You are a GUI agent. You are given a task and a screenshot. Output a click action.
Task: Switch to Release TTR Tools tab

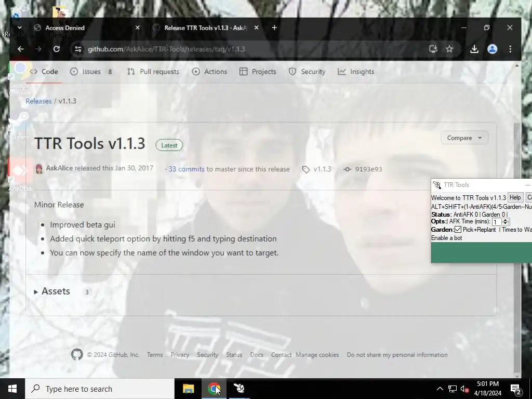coord(206,28)
